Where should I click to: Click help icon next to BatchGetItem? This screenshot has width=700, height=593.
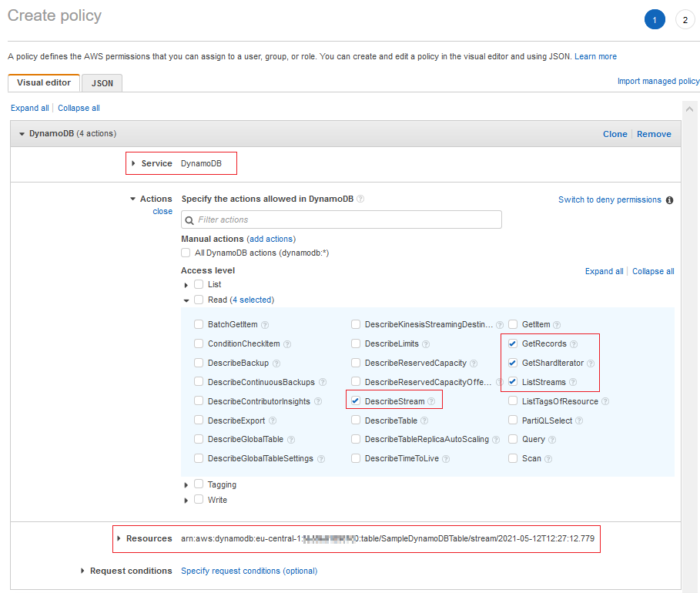click(x=265, y=325)
